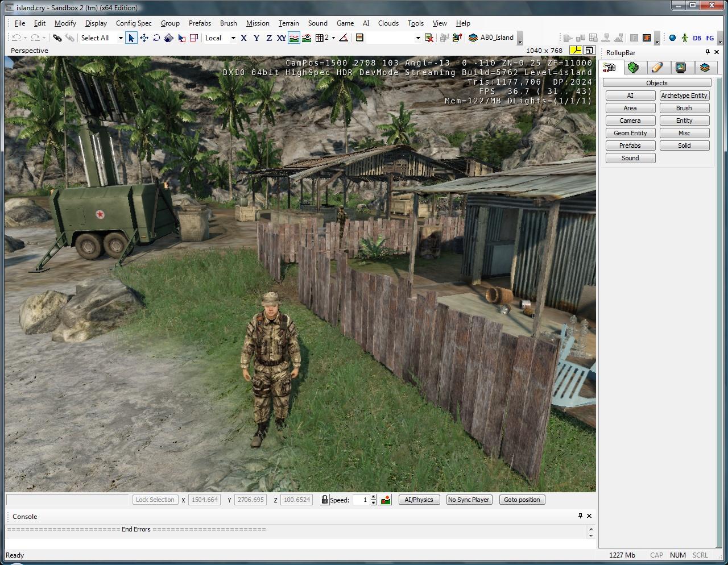This screenshot has height=565, width=728.
Task: Toggle the X axis constraint
Action: 243,38
